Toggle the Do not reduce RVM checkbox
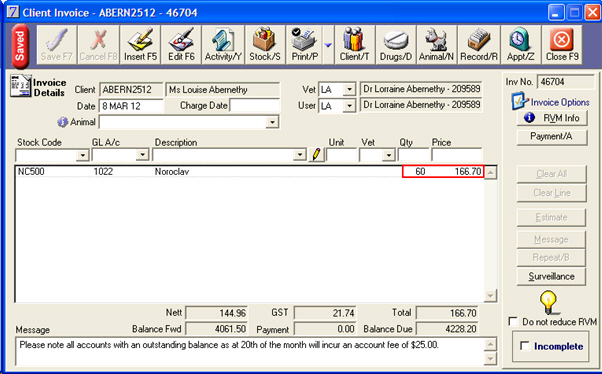This screenshot has width=602, height=374. point(513,321)
